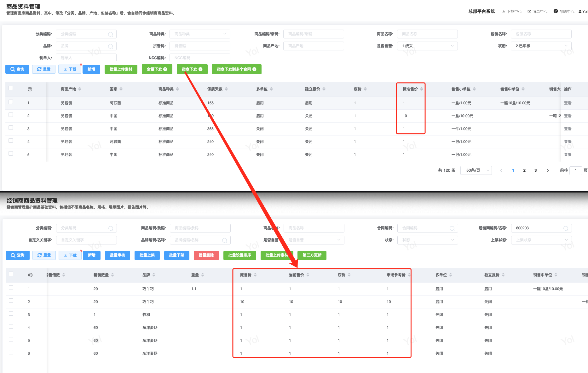
Task: Toggle select-all checkbox in lower table header
Action: tap(11, 274)
